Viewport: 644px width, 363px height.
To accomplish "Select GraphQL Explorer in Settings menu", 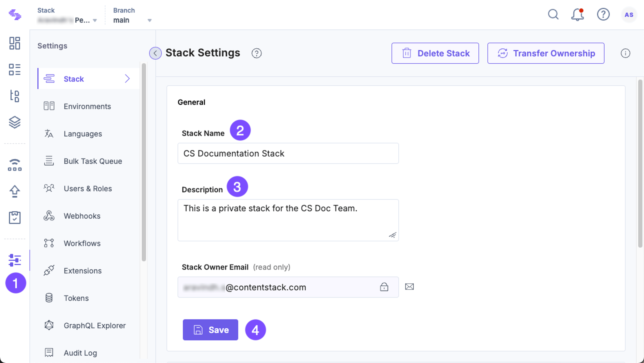I will point(89,325).
